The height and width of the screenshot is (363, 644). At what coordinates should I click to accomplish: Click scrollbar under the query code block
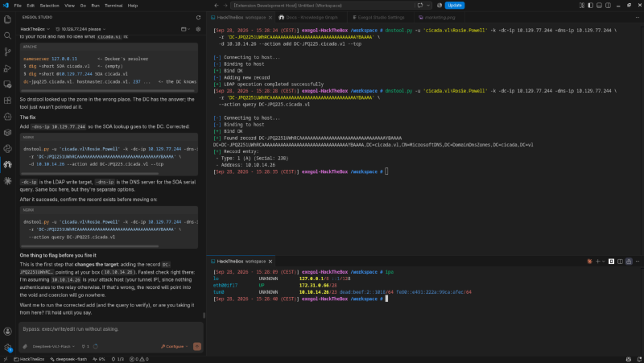click(89, 246)
